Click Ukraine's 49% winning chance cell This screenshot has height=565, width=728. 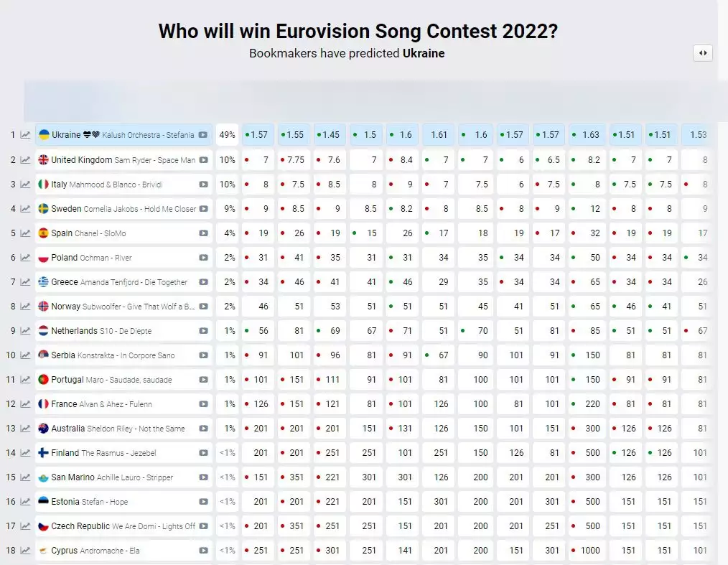tap(228, 135)
